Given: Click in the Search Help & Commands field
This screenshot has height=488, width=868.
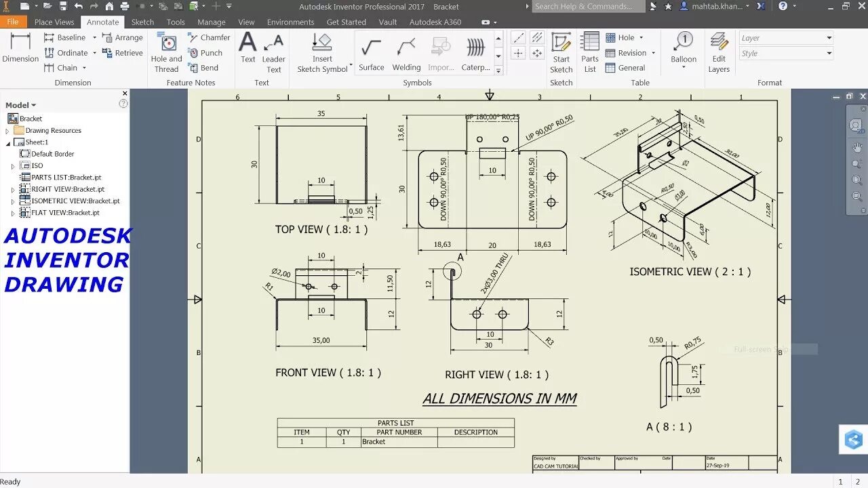Looking at the screenshot, I should (x=587, y=6).
